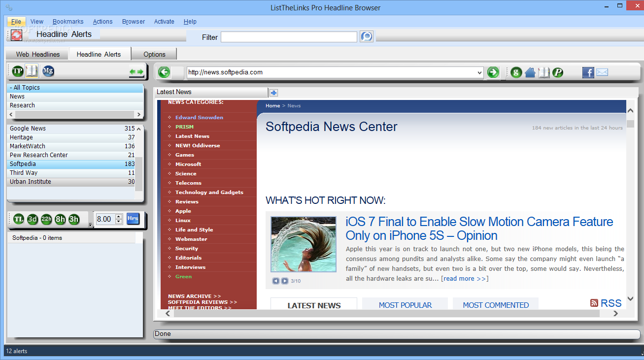Open the Bookmarks menu

(x=68, y=22)
